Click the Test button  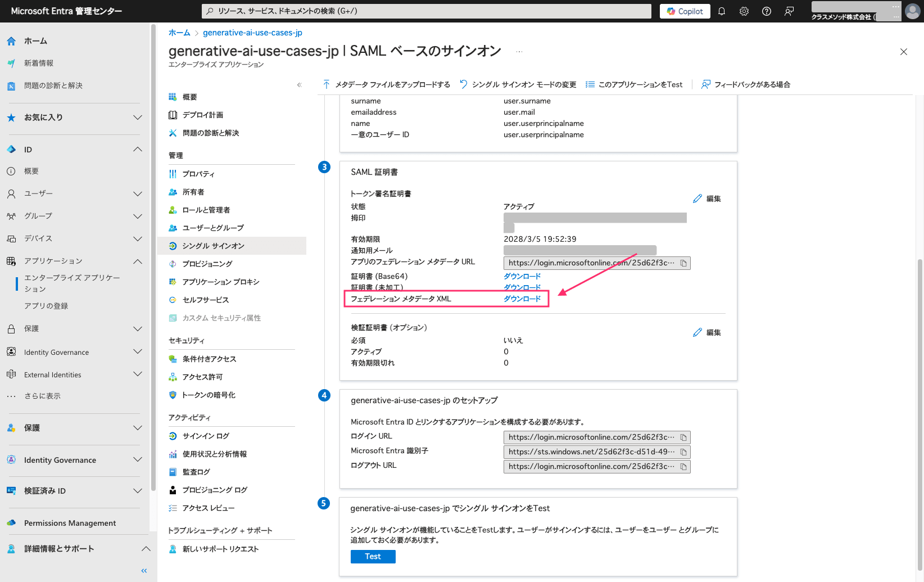pyautogui.click(x=373, y=556)
